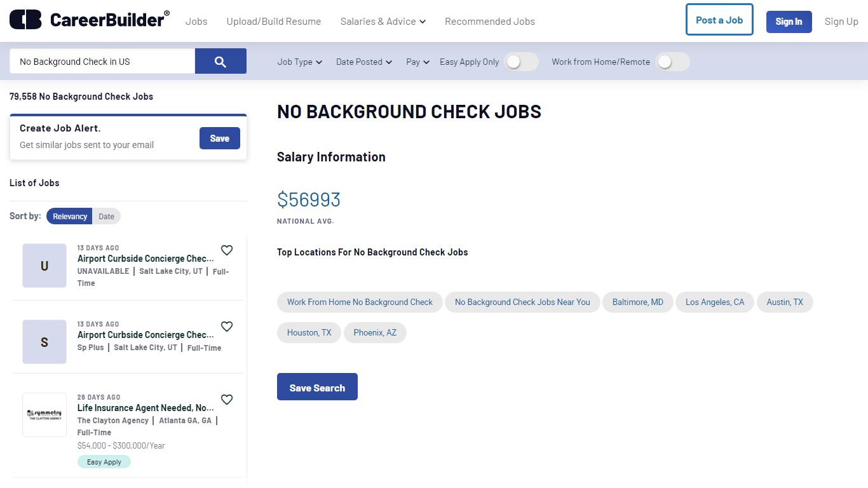Expand the Job Type filter
The width and height of the screenshot is (868, 488).
[300, 62]
